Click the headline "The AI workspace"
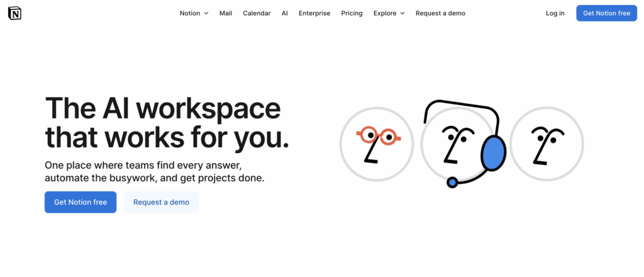The height and width of the screenshot is (277, 644). coord(163,108)
